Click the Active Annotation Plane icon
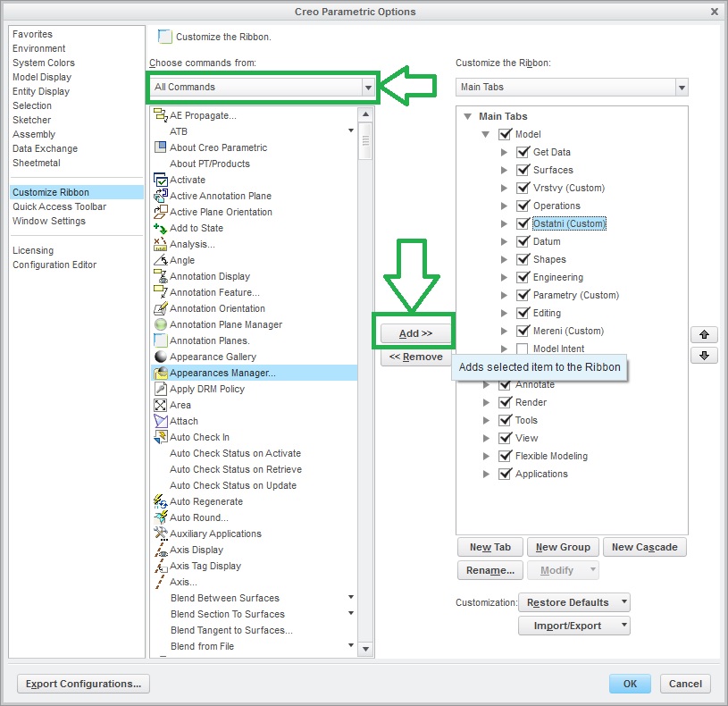728x706 pixels. (160, 196)
